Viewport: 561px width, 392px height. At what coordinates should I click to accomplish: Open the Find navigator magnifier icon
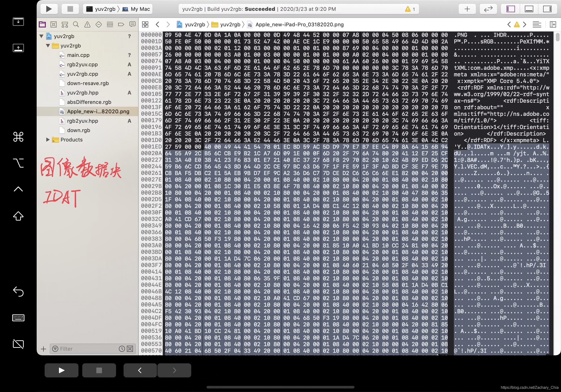76,24
